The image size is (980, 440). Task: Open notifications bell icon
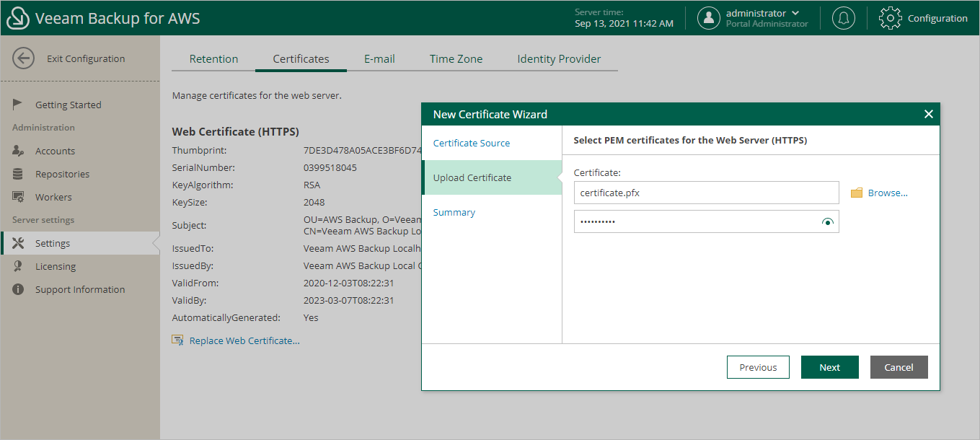pyautogui.click(x=843, y=18)
